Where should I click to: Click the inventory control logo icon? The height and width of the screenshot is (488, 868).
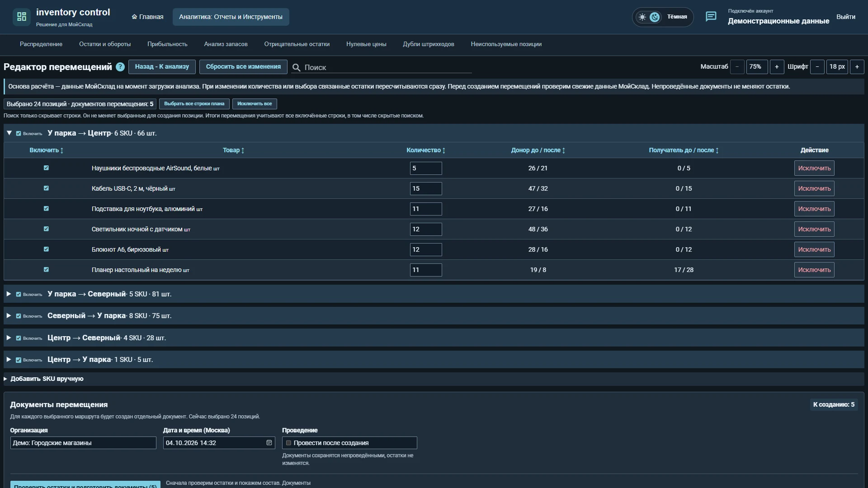click(x=22, y=17)
